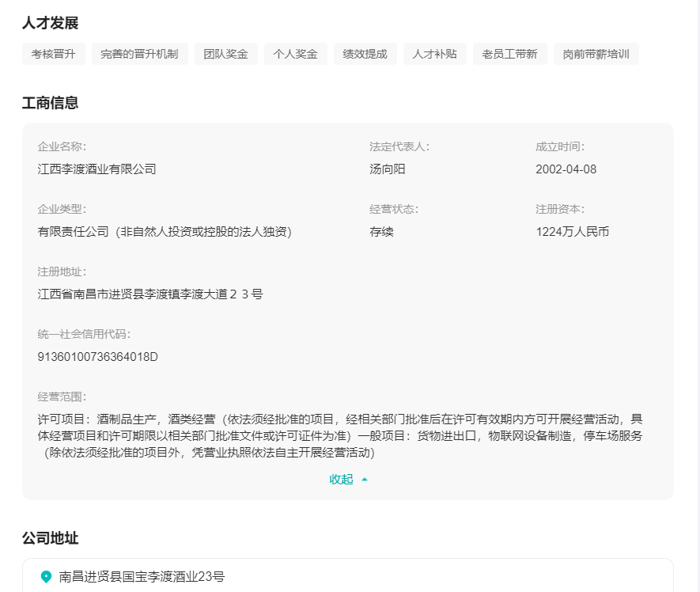The height and width of the screenshot is (592, 700).
Task: Select the 个人奖金 tag
Action: point(296,54)
